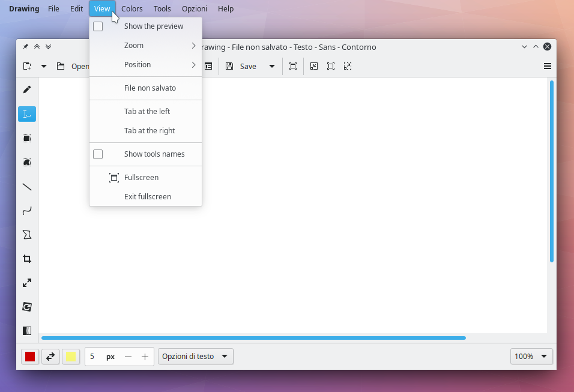Select the Pencil tool

click(x=27, y=89)
